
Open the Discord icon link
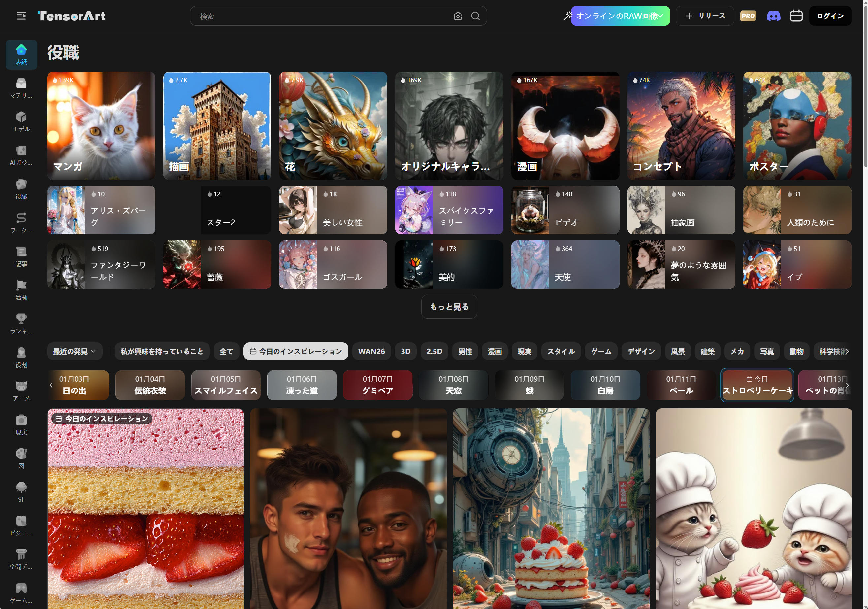773,16
